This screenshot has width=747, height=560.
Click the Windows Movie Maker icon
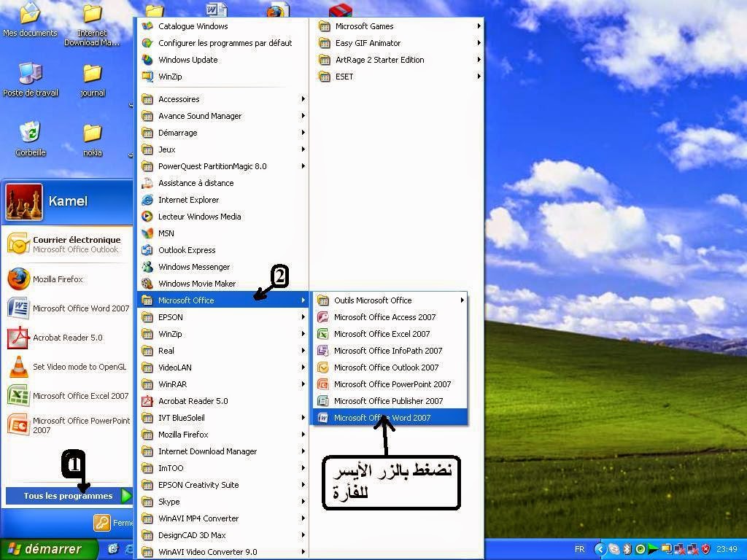[x=147, y=284]
